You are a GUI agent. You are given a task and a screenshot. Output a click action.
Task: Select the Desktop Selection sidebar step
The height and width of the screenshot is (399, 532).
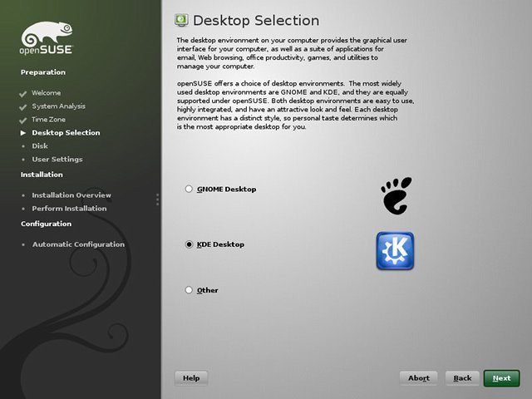coord(66,133)
